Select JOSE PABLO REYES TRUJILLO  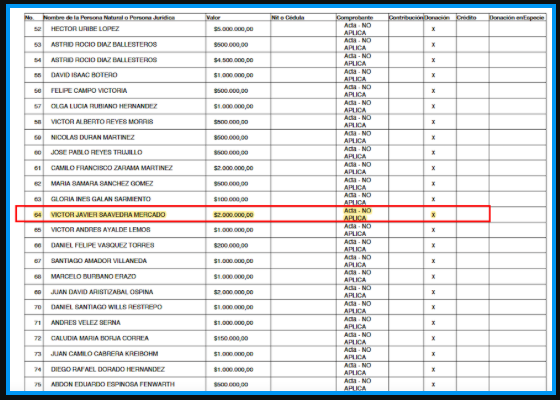[x=96, y=152]
